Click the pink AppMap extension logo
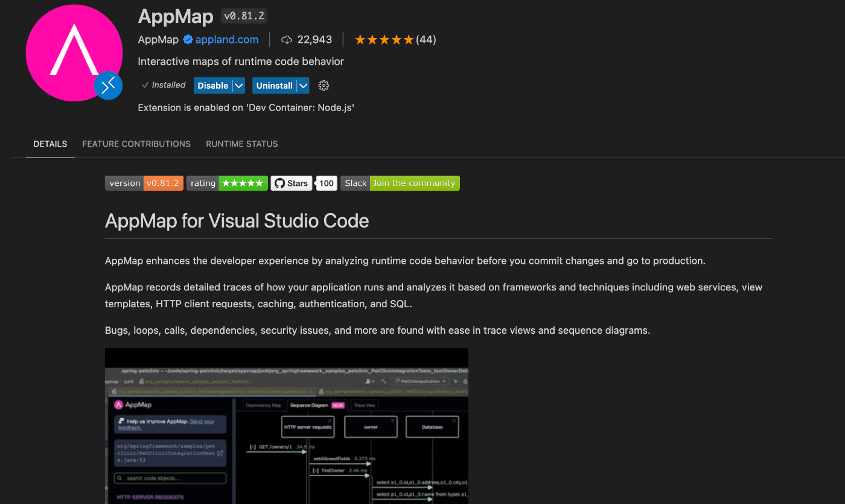 click(74, 53)
